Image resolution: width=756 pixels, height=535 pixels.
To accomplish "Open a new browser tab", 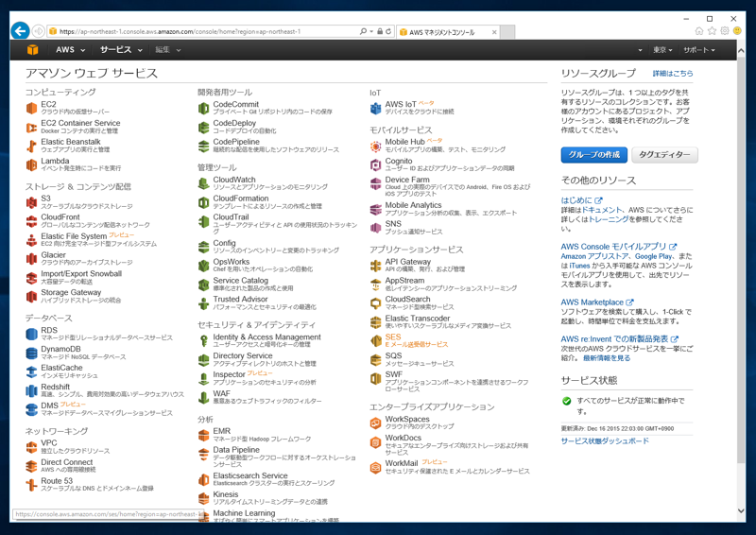I will [x=507, y=32].
